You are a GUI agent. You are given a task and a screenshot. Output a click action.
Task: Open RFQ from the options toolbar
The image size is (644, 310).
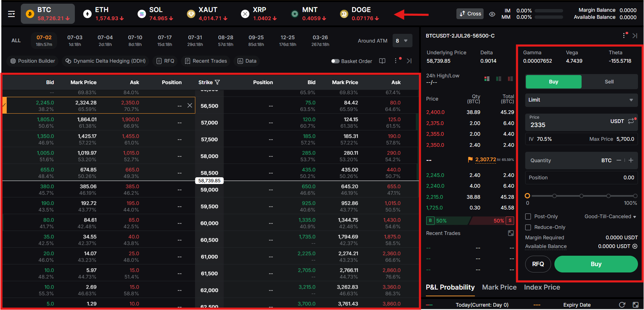click(x=165, y=61)
